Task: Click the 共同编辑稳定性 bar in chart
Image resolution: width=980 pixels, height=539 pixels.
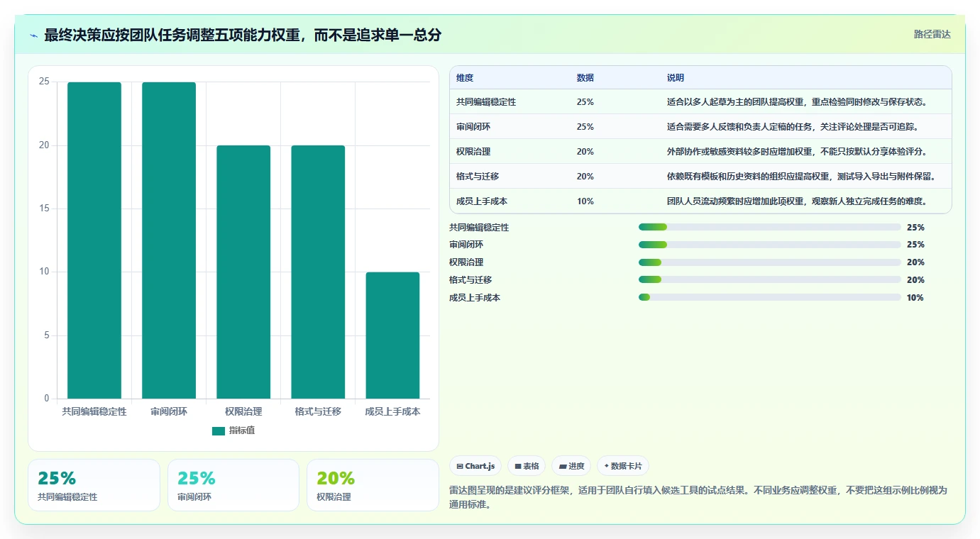Action: point(94,240)
